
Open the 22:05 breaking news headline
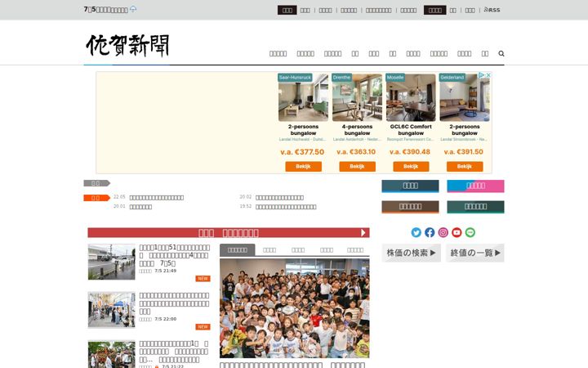[x=157, y=198]
